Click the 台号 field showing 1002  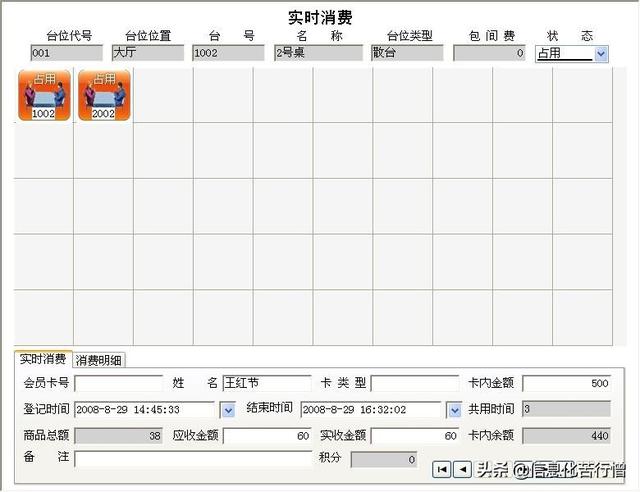point(228,53)
